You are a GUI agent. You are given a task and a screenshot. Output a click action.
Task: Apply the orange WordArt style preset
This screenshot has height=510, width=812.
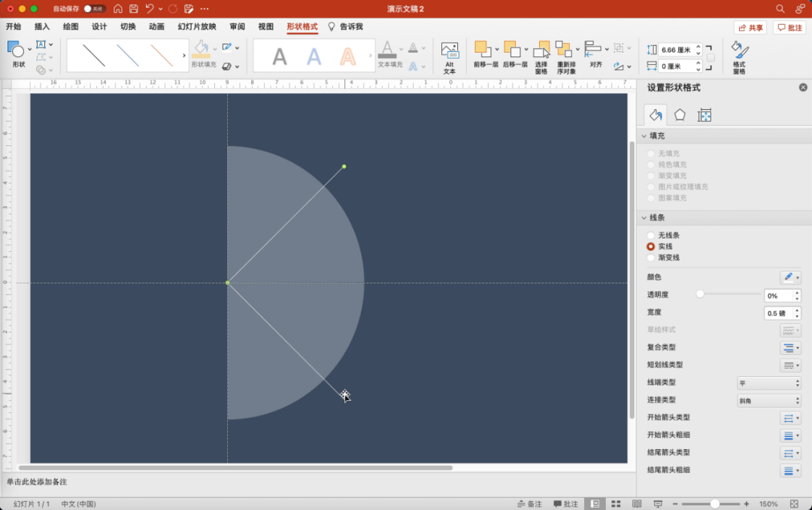348,56
